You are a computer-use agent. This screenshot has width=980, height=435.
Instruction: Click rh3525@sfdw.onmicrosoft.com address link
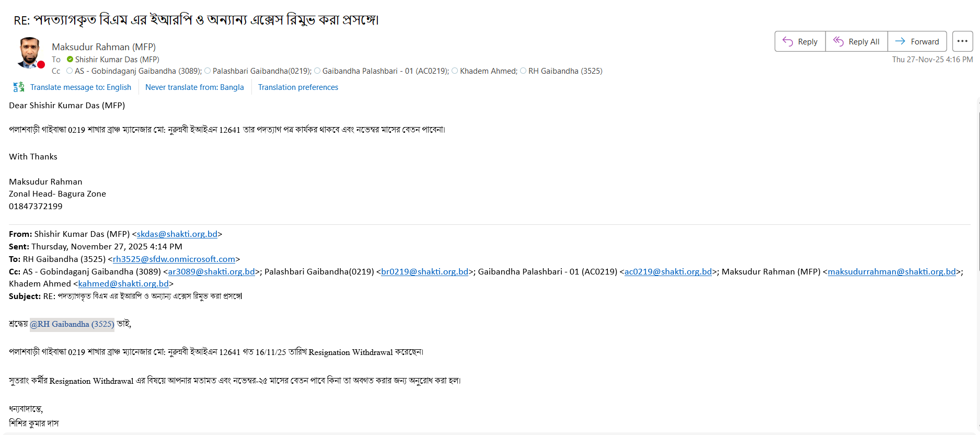point(174,259)
